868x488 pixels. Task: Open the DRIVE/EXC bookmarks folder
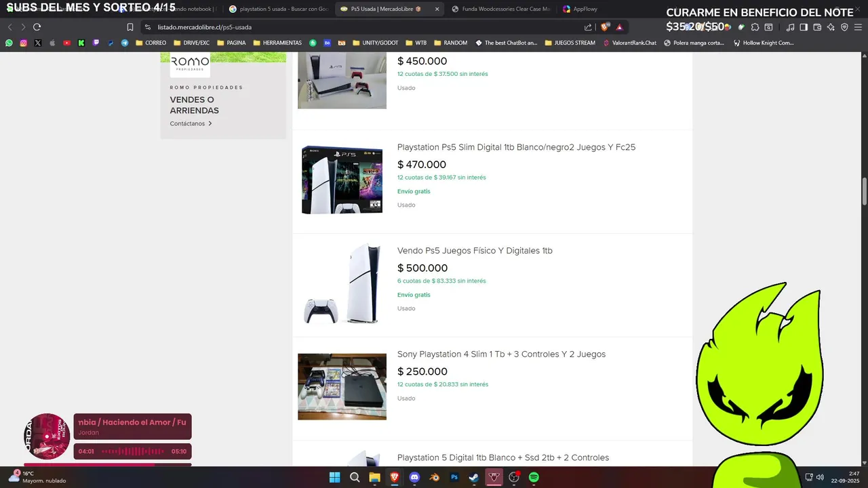(191, 43)
